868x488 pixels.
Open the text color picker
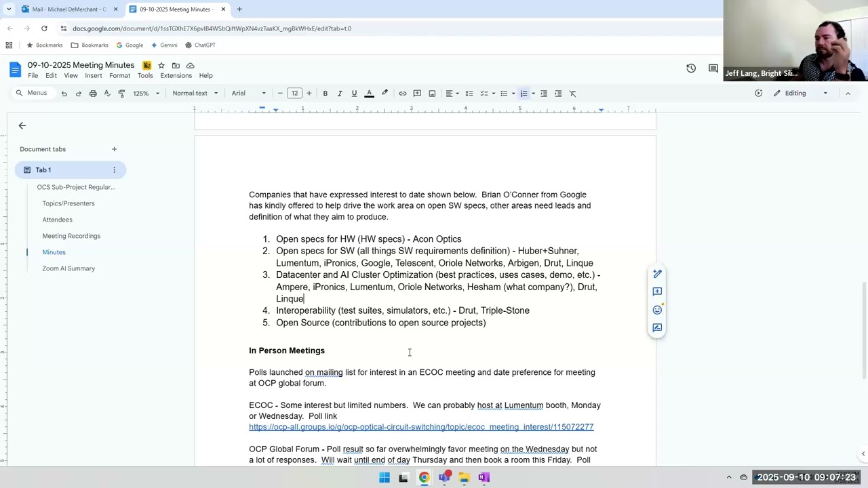pos(369,94)
